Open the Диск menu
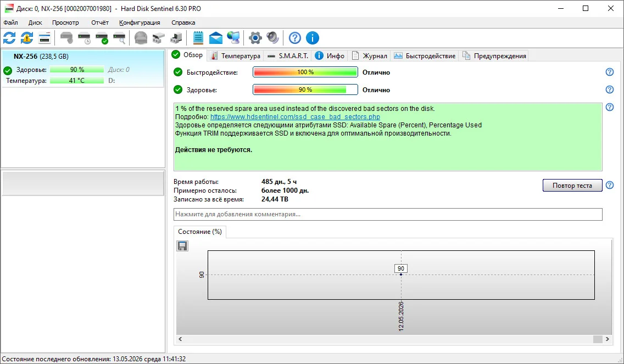624x364 pixels. [x=35, y=23]
